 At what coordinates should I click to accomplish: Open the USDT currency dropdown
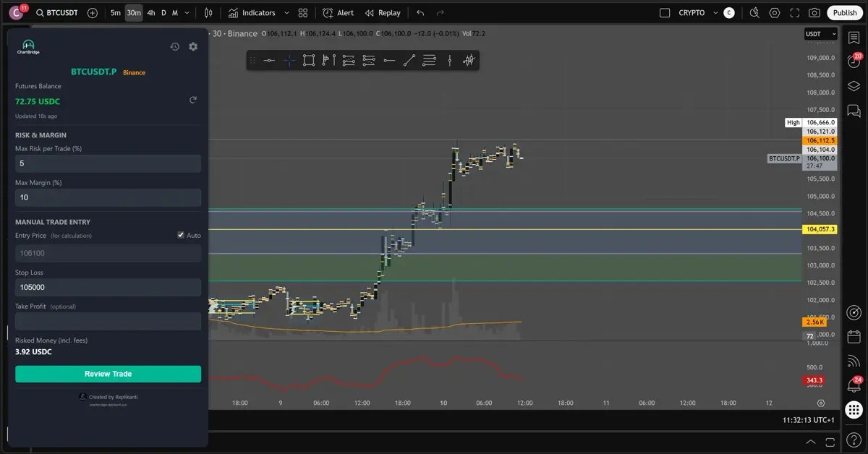[x=820, y=33]
